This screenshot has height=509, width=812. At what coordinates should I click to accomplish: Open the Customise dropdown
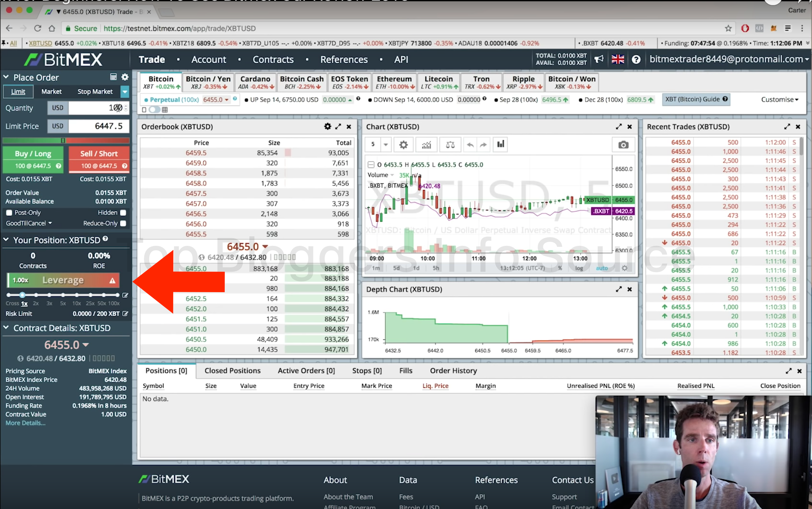(x=779, y=100)
